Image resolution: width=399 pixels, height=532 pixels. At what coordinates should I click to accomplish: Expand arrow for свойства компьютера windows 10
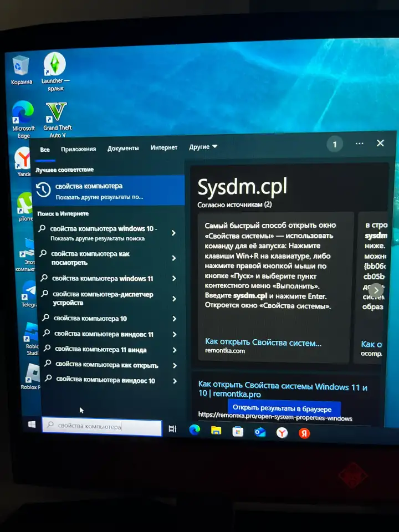pyautogui.click(x=173, y=233)
